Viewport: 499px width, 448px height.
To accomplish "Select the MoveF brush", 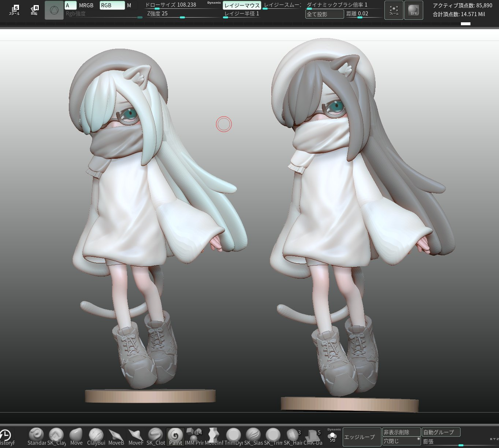I will (x=136, y=437).
